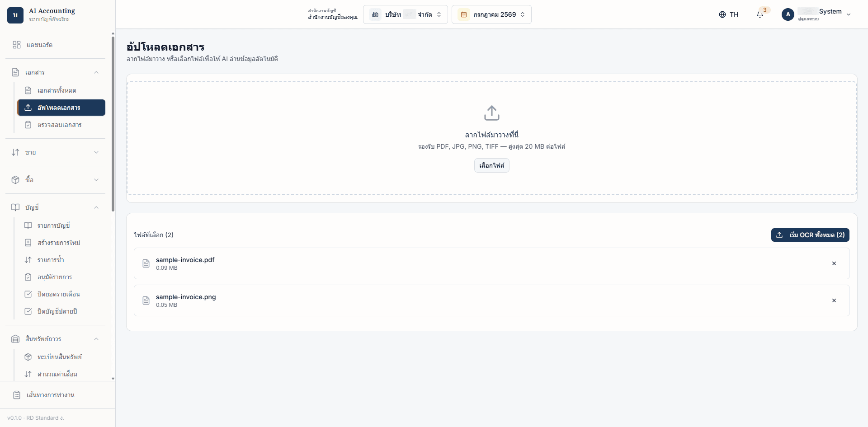Screen dimensions: 868x427
Task: Remove sample-invoice.png from the list
Action: tap(834, 300)
